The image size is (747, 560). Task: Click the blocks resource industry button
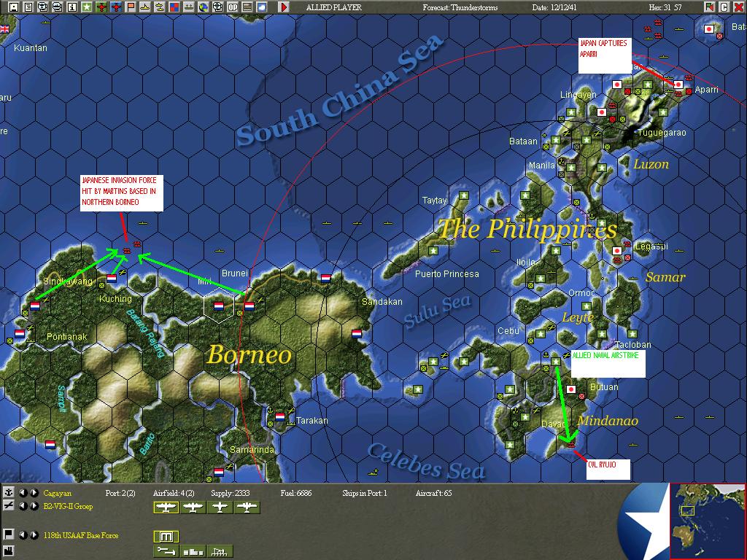pos(193,551)
